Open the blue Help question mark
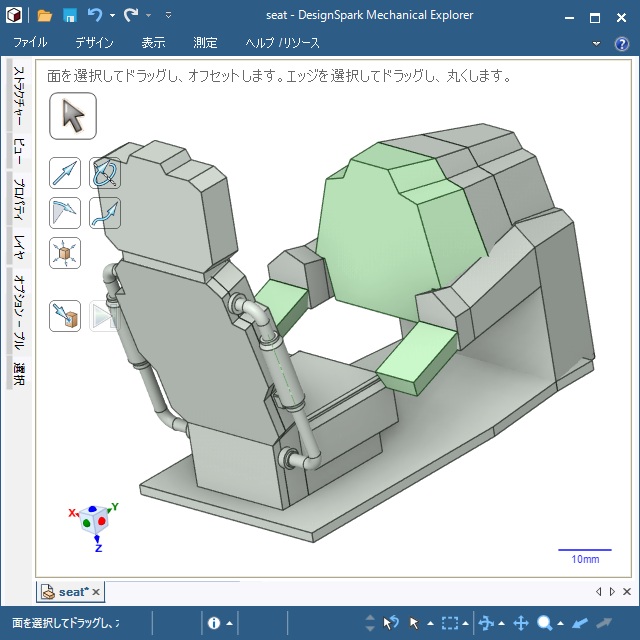This screenshot has height=640, width=640. pyautogui.click(x=621, y=43)
